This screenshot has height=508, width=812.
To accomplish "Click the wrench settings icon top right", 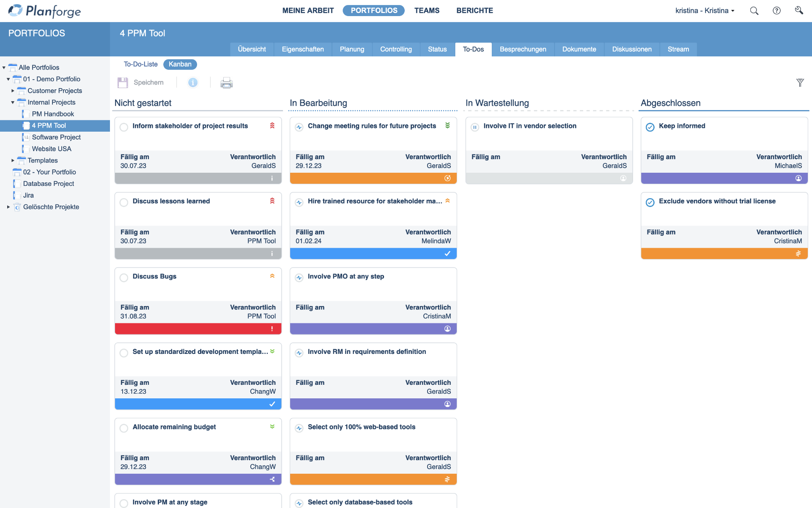I will click(799, 11).
